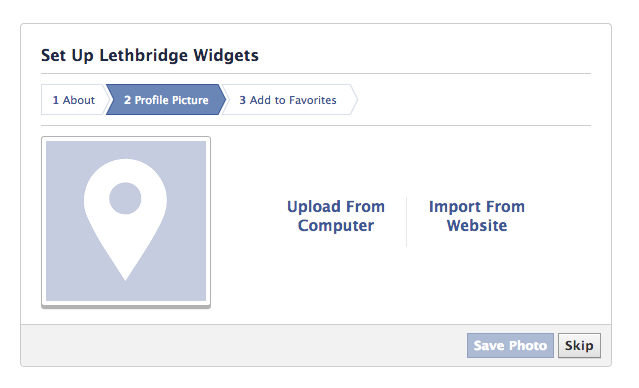Click the Set Up Lethbridge Widgets heading

(150, 55)
